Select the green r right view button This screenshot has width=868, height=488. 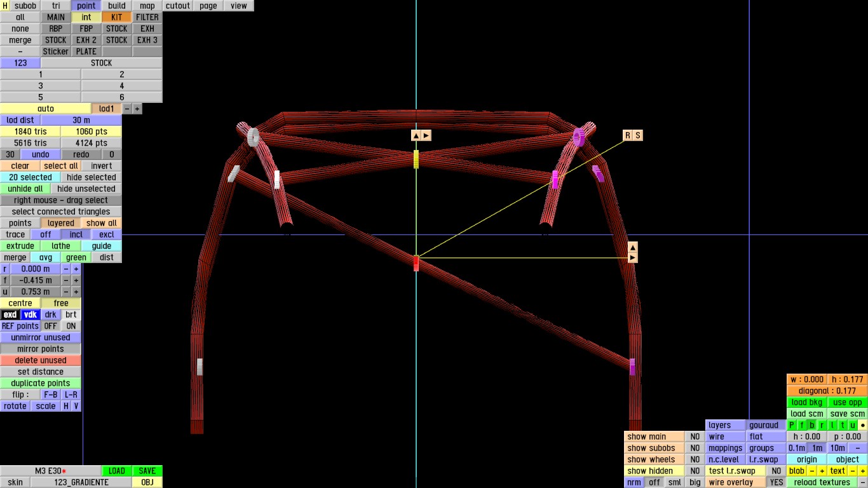[822, 425]
